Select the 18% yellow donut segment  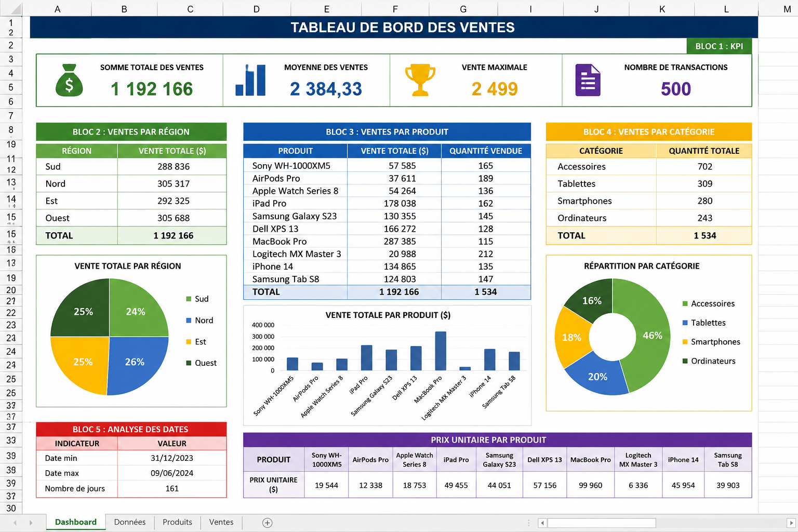(x=571, y=338)
